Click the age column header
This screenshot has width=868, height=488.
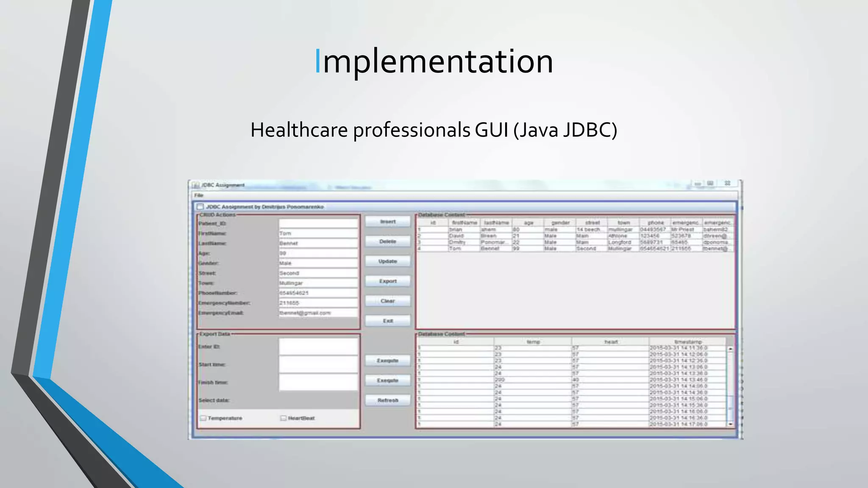point(528,222)
